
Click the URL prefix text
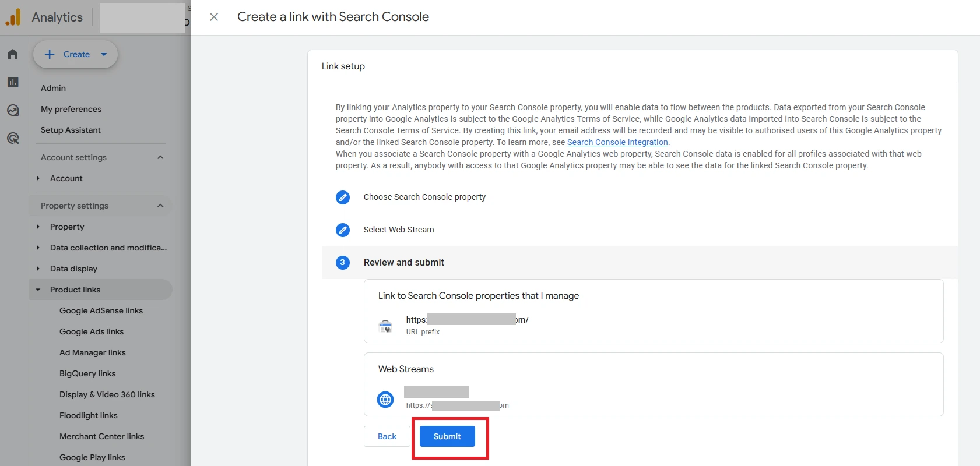coord(423,332)
